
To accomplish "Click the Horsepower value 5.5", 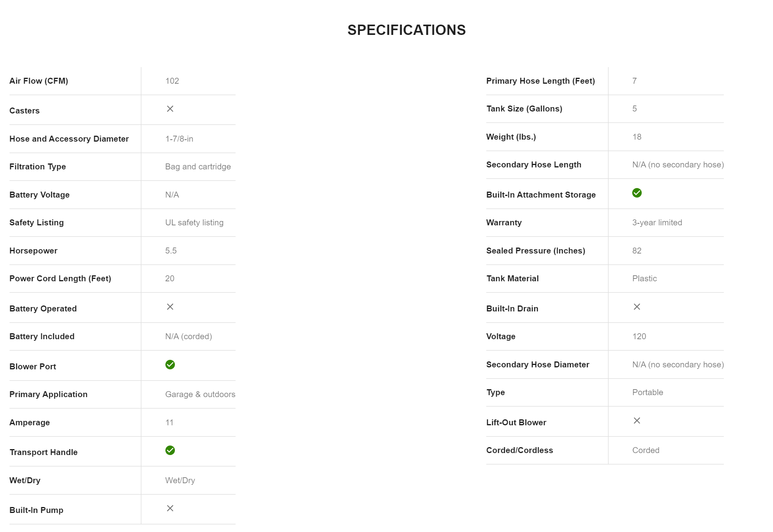I will tap(171, 251).
